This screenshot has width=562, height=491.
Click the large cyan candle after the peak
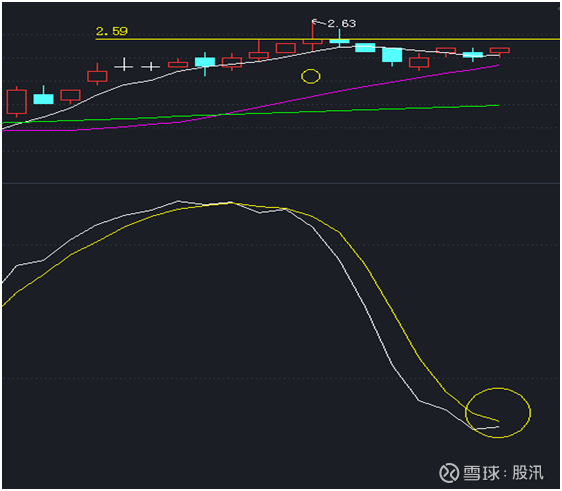(x=392, y=56)
